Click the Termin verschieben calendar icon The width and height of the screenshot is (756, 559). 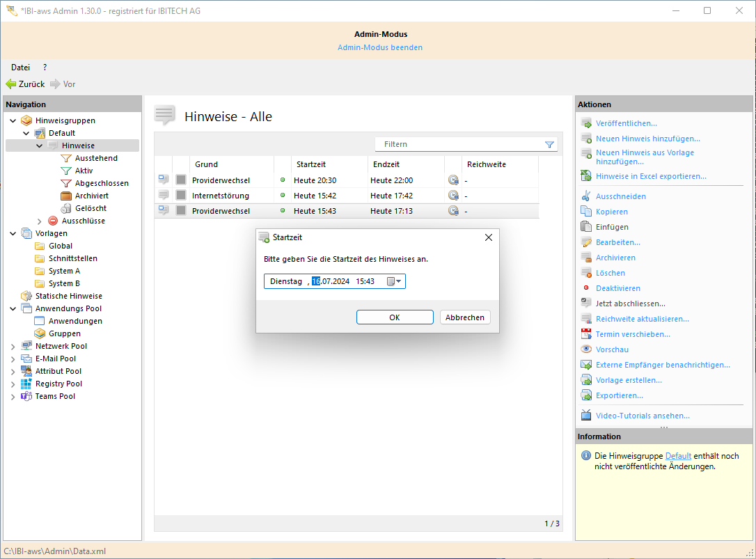click(586, 334)
